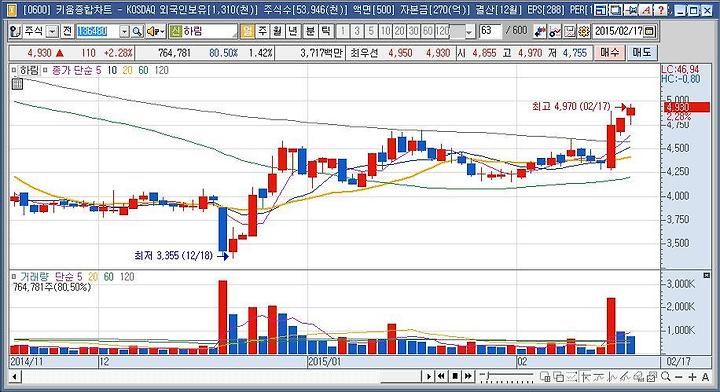The width and height of the screenshot is (720, 392).
Task: Toggle the square before 종가 단순
Action: coord(45,70)
